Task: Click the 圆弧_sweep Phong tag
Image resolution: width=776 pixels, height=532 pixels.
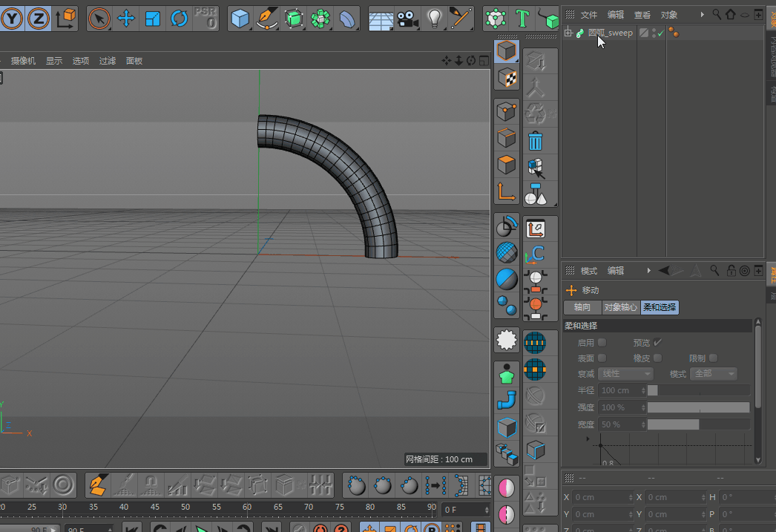Action: (674, 33)
